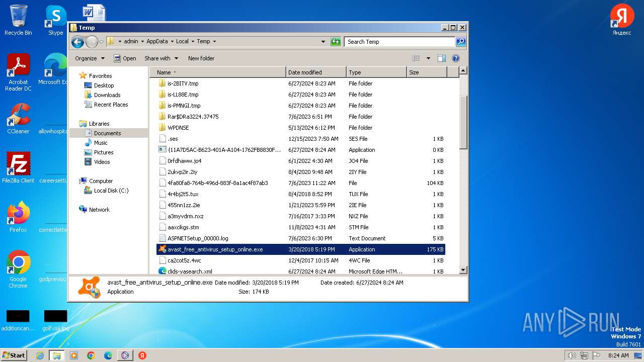
Task: Sort by the Type column header
Action: [x=376, y=72]
